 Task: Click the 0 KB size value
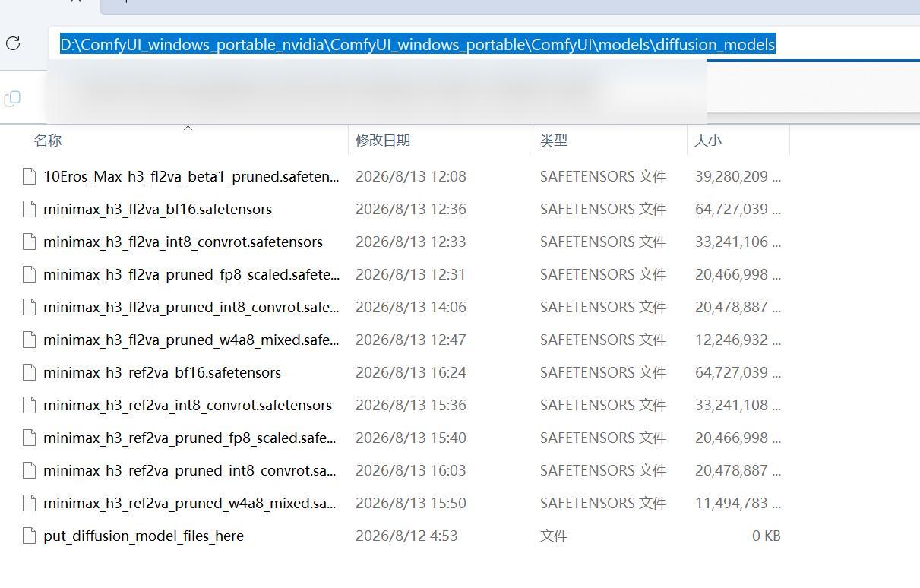coord(767,536)
